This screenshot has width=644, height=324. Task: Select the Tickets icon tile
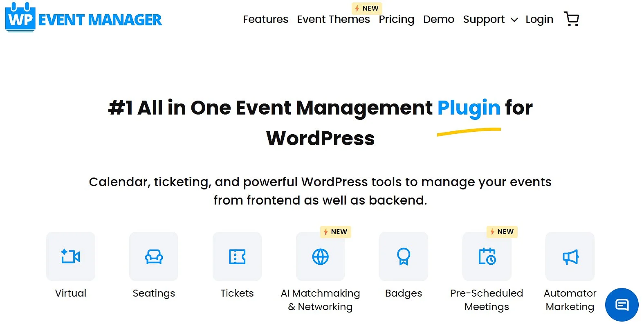(x=237, y=256)
